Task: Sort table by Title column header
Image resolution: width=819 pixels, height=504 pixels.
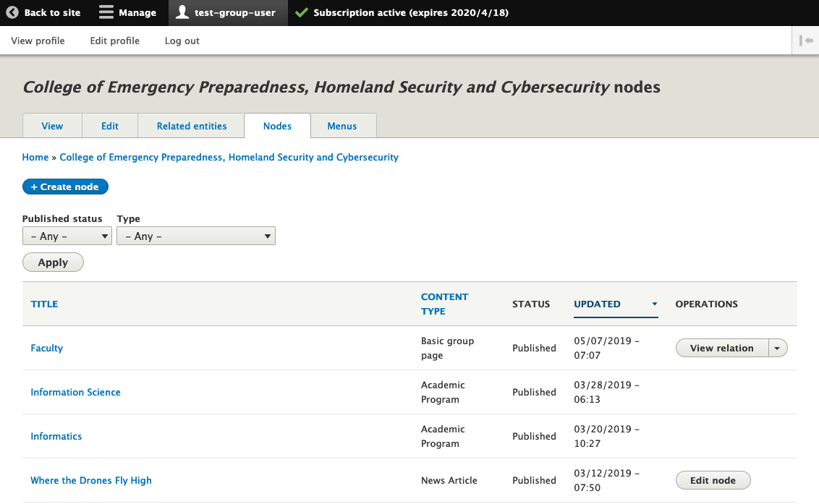Action: point(44,304)
